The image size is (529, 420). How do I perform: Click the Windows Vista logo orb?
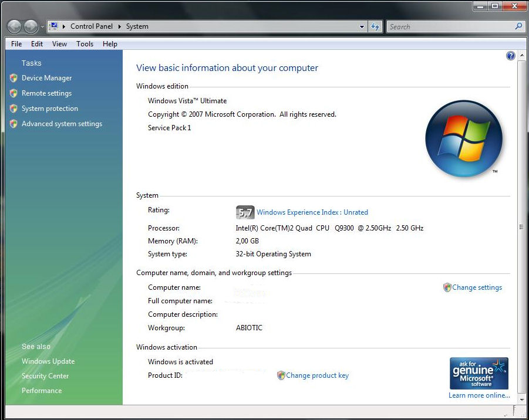click(464, 138)
